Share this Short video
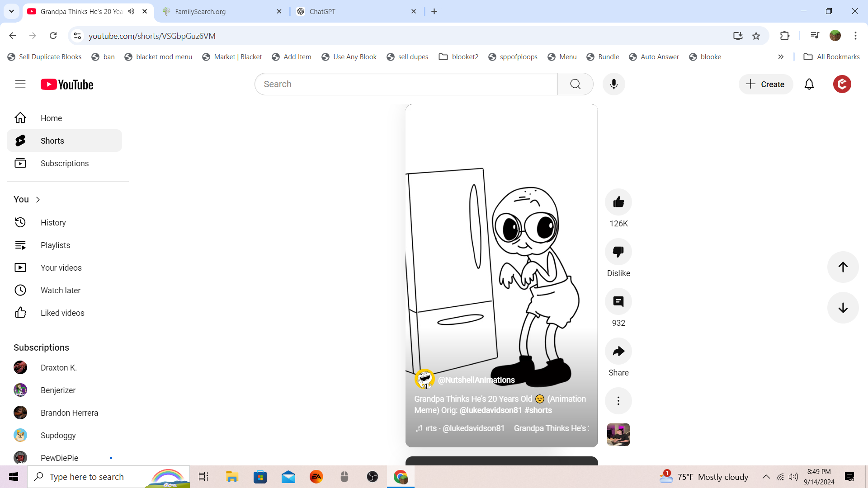The image size is (868, 488). tap(618, 351)
